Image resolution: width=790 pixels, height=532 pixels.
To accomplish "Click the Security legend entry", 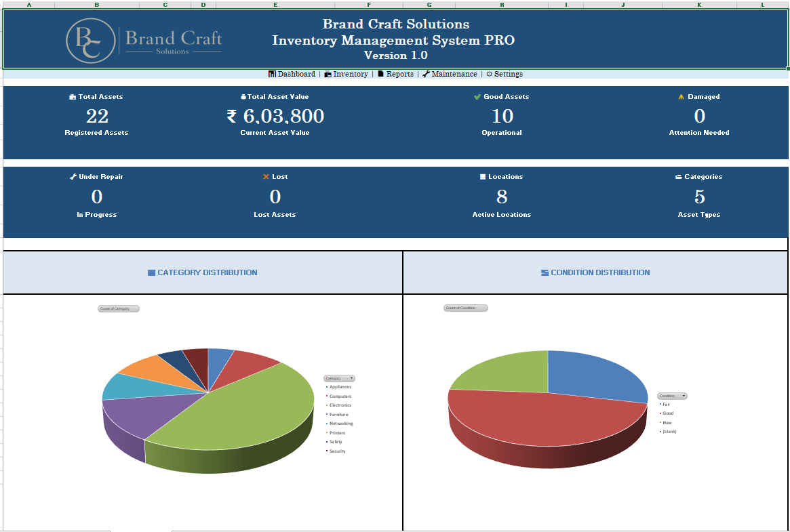I will click(337, 451).
